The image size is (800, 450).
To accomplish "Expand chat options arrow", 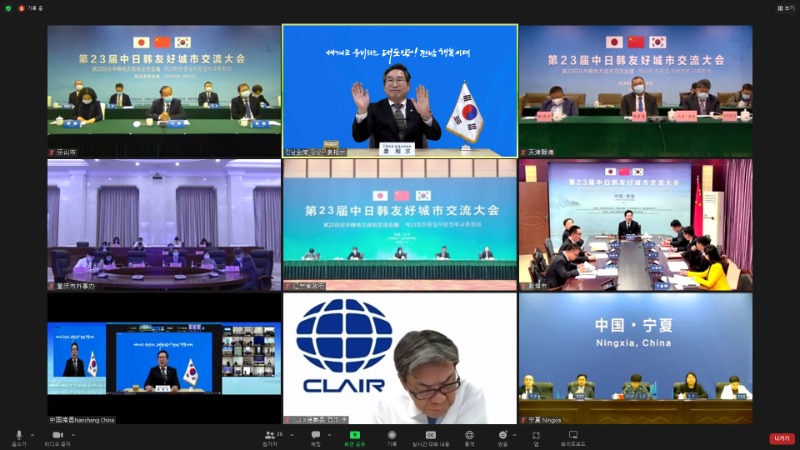I will coord(331,435).
